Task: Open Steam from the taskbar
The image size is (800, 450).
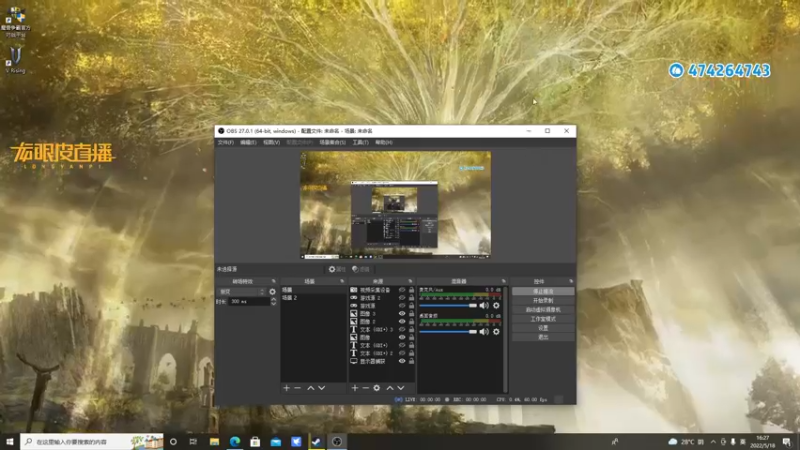Action: 316,441
